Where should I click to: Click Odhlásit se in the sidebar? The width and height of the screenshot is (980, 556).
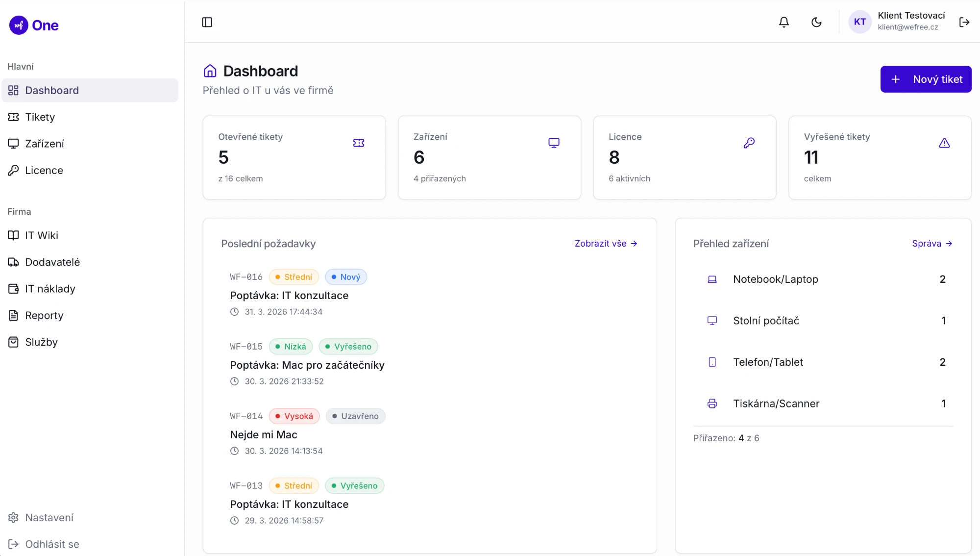[x=90, y=544]
